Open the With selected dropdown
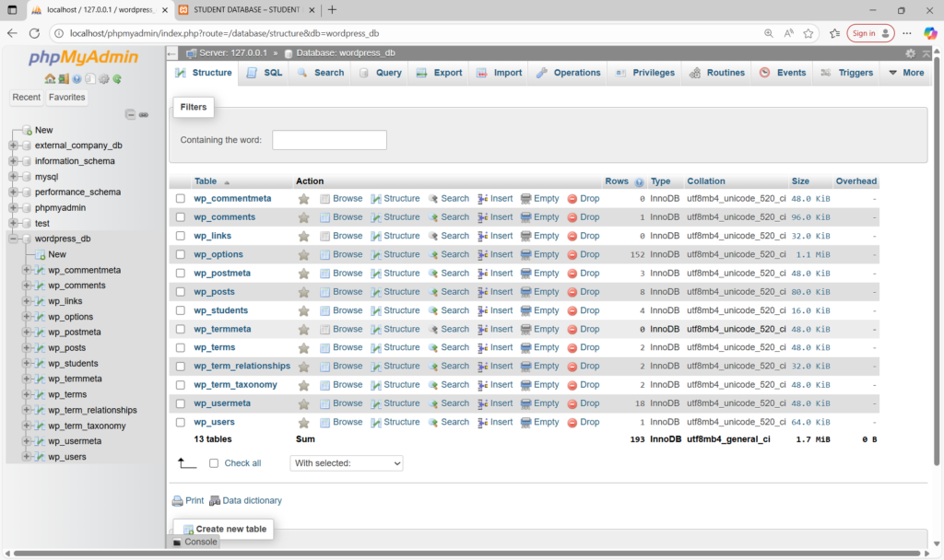 (347, 463)
